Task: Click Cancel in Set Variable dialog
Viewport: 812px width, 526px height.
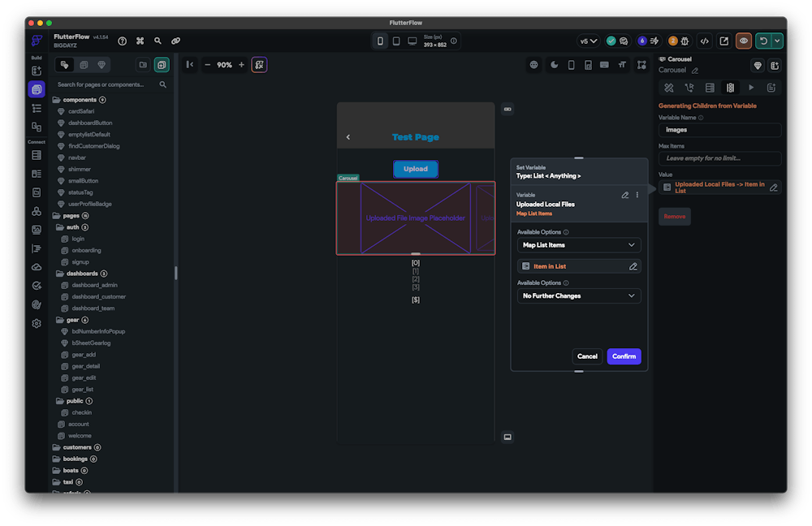Action: pyautogui.click(x=587, y=356)
